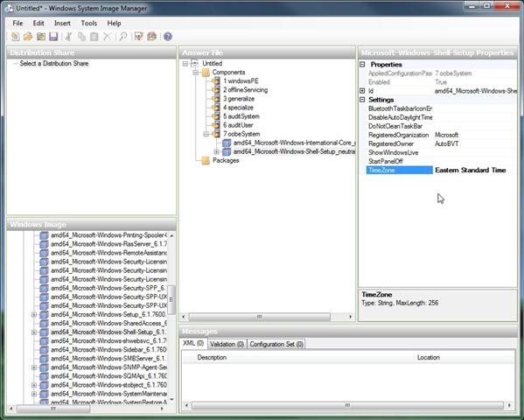Click the 6 auditUser pass icon
The image size is (524, 420).
216,125
